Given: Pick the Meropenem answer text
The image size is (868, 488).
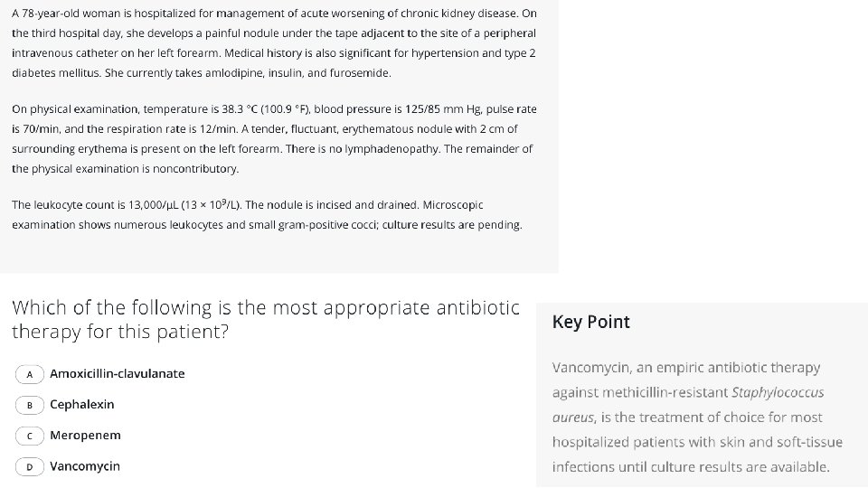Looking at the screenshot, I should 85,436.
